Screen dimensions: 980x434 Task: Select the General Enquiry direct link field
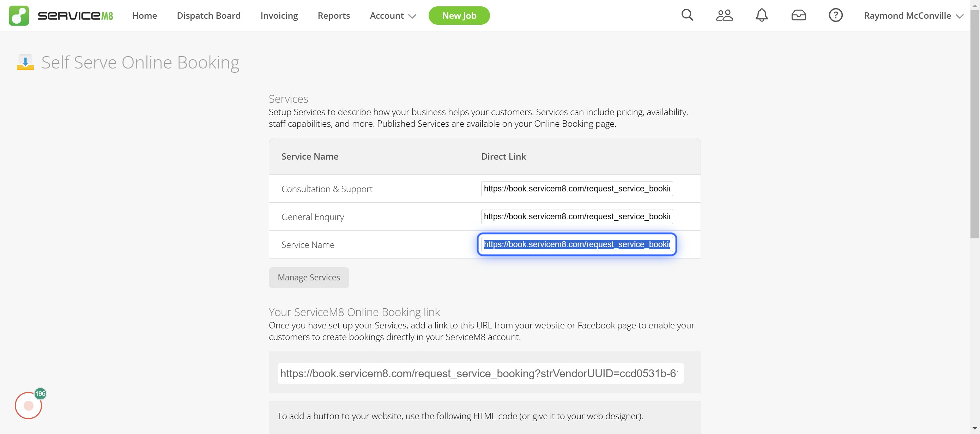pos(576,216)
